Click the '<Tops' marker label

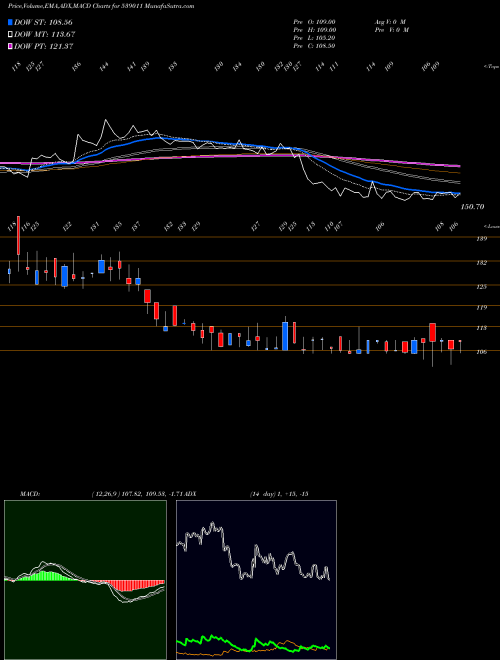tap(492, 67)
